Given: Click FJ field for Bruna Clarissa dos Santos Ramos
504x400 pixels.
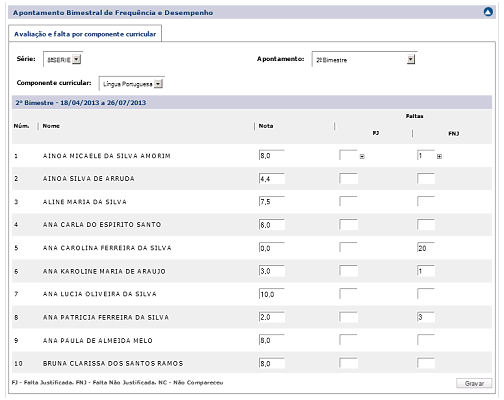Looking at the screenshot, I should point(348,363).
